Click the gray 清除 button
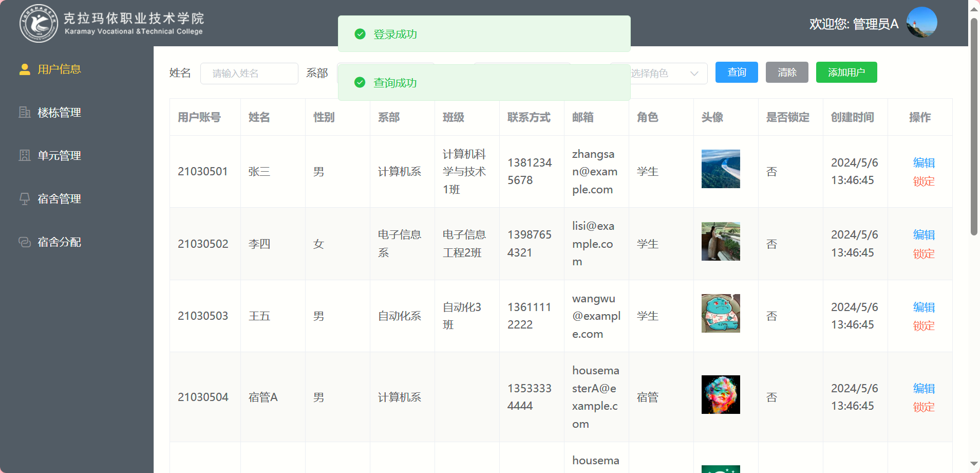 [787, 72]
